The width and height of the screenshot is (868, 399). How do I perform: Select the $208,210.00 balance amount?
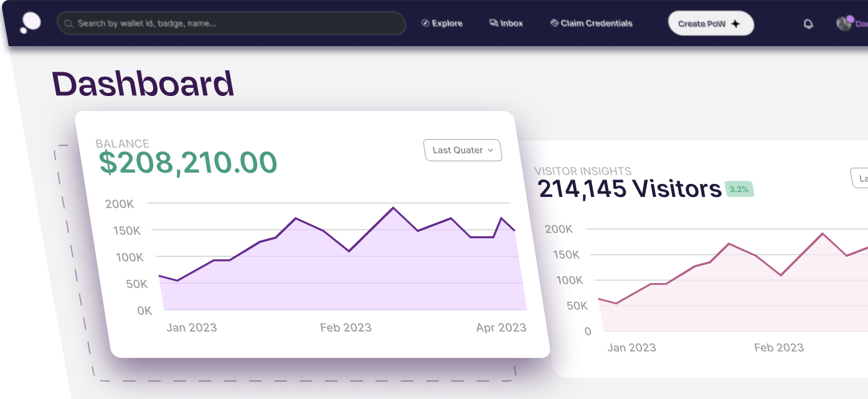point(188,163)
